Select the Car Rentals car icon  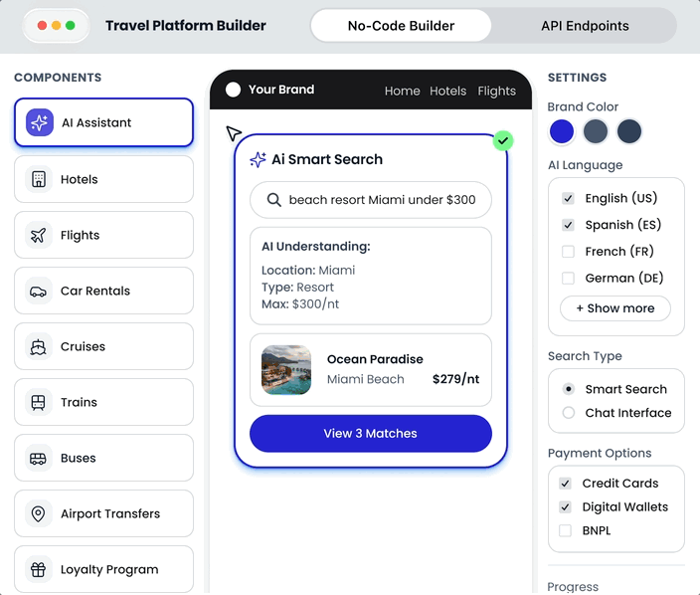pyautogui.click(x=39, y=291)
